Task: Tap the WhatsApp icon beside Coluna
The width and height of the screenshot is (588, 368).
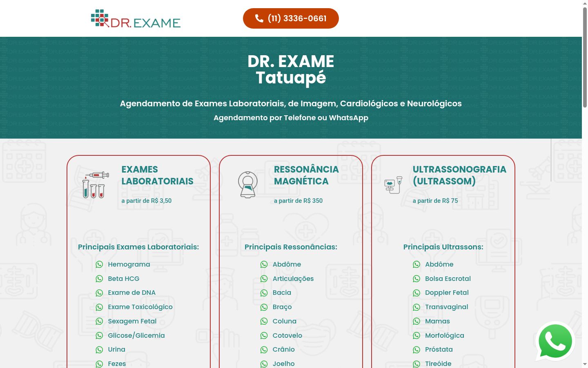Action: [264, 321]
